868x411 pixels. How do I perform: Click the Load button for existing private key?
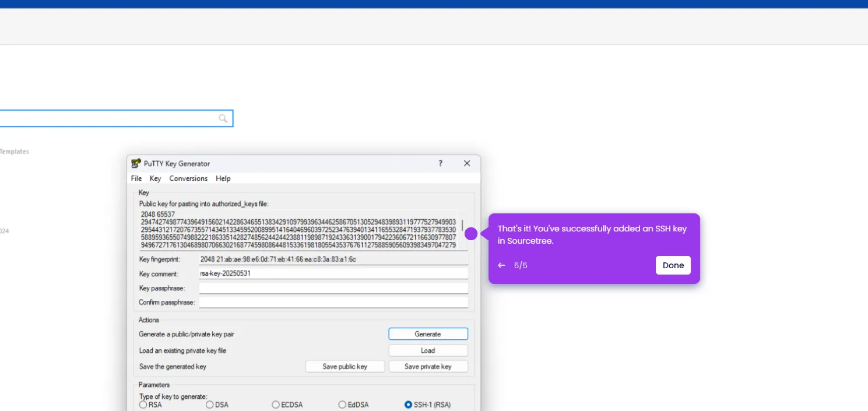coord(428,350)
